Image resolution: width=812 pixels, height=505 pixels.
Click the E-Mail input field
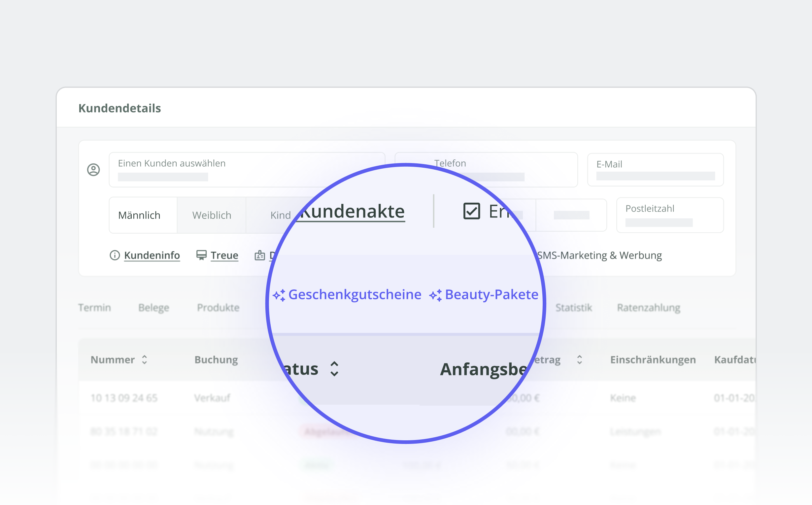pyautogui.click(x=655, y=170)
